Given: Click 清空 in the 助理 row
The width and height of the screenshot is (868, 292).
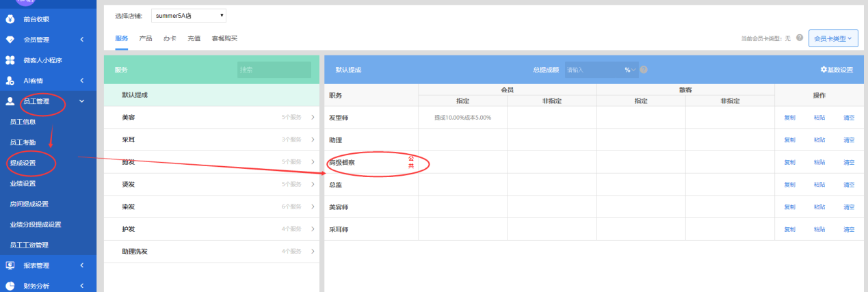Looking at the screenshot, I should coord(849,140).
